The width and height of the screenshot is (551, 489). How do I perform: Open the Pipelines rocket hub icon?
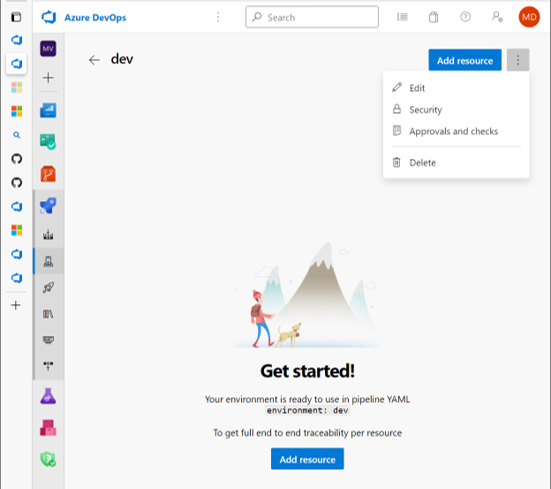point(48,206)
